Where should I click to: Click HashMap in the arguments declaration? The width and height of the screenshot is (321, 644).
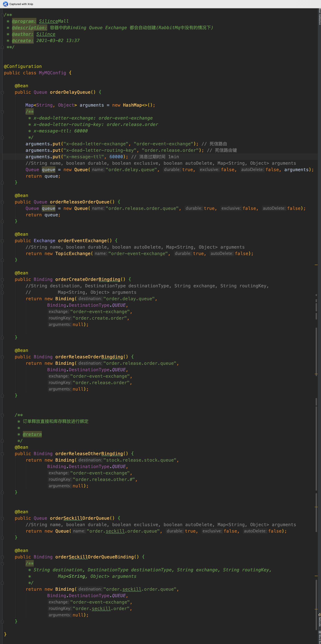click(132, 105)
